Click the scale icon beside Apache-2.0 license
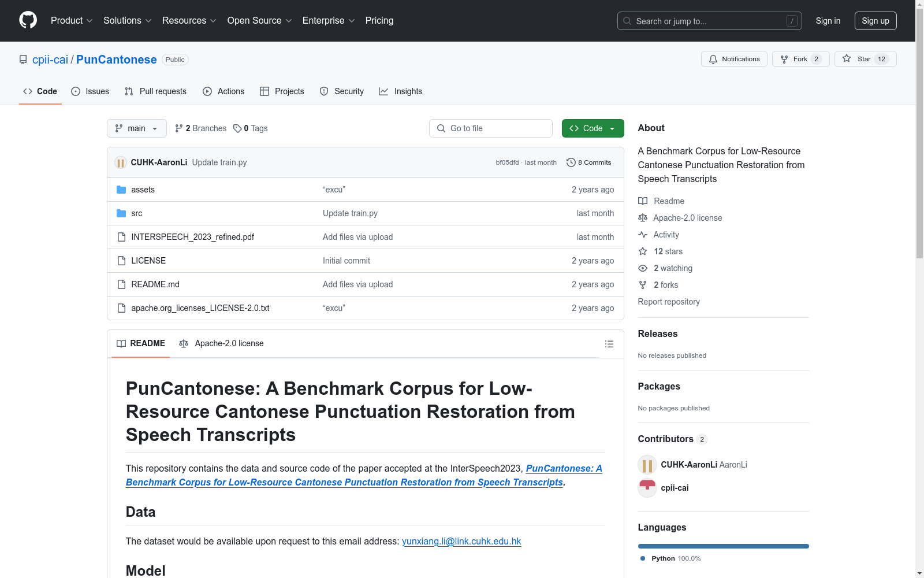This screenshot has width=924, height=578. [643, 218]
